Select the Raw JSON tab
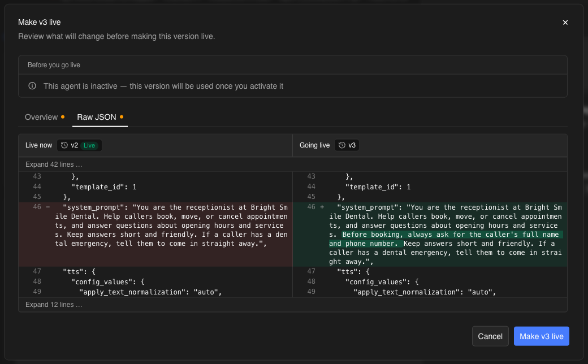Viewport: 588px width, 364px height. point(100,117)
